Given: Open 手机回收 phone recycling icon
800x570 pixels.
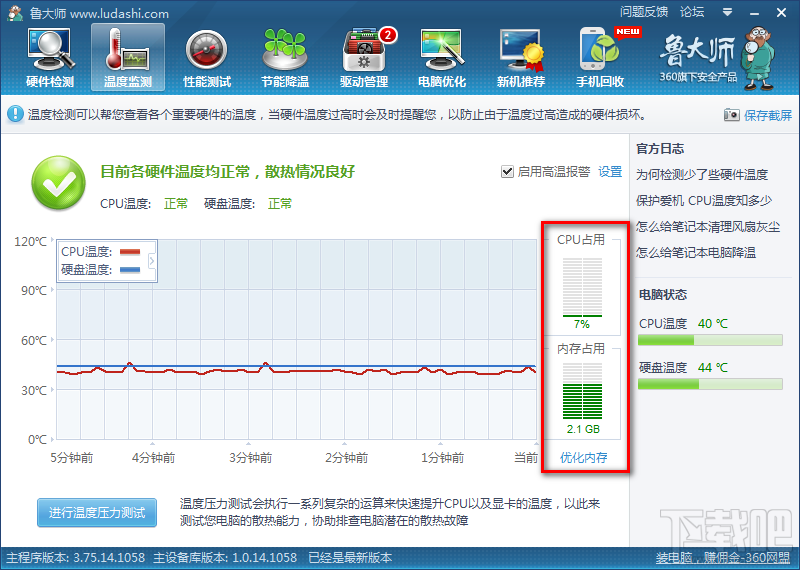Looking at the screenshot, I should click(600, 57).
